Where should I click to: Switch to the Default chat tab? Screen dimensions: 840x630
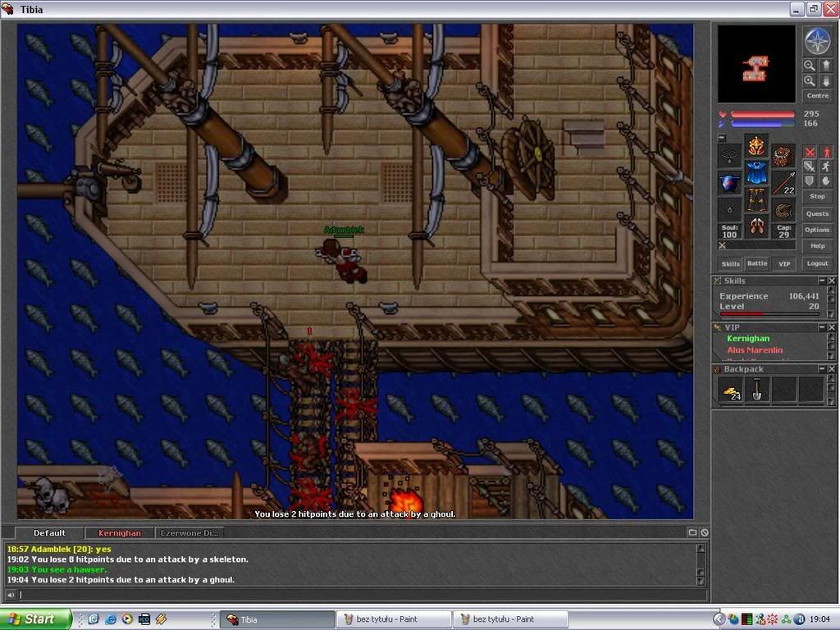[x=49, y=533]
